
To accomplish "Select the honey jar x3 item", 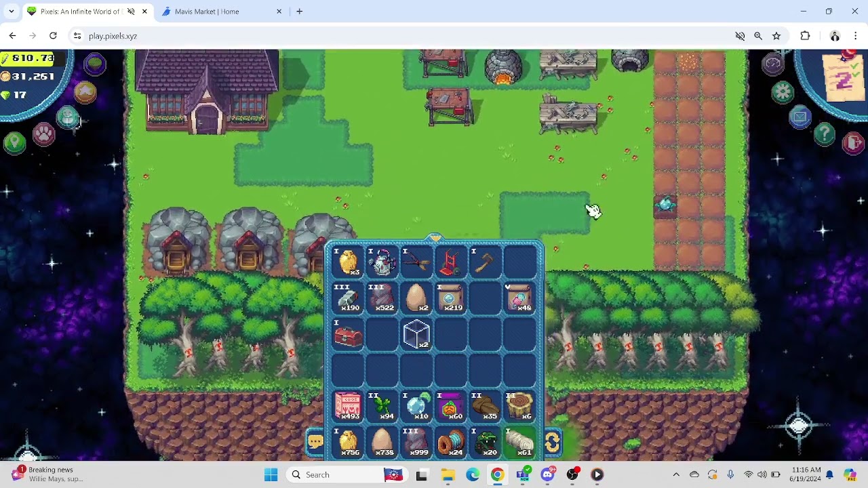I will pos(348,262).
